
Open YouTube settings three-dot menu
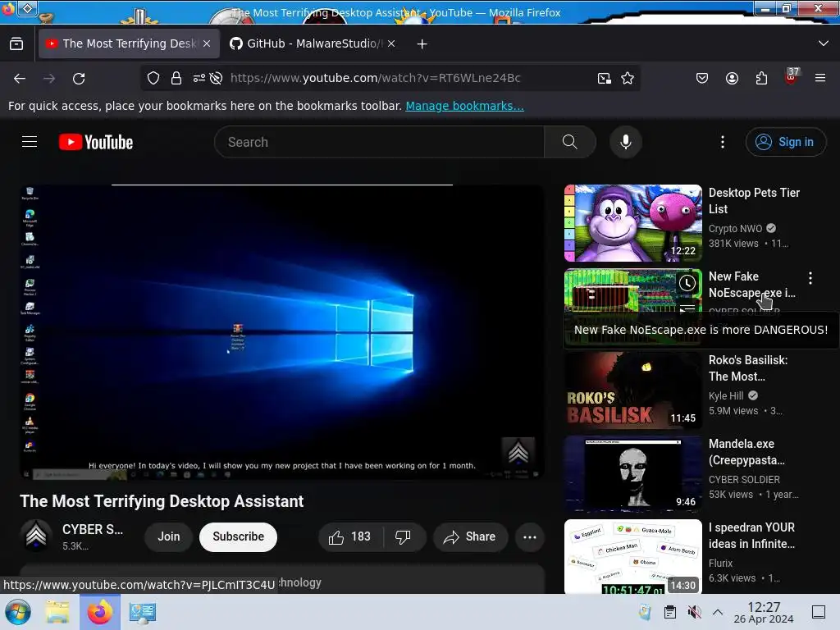(723, 142)
